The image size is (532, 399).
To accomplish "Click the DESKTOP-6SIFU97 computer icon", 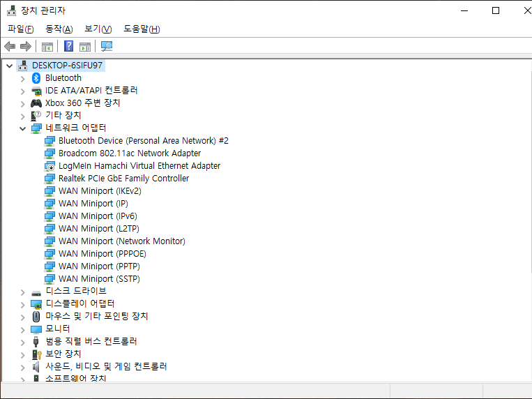I will (23, 66).
